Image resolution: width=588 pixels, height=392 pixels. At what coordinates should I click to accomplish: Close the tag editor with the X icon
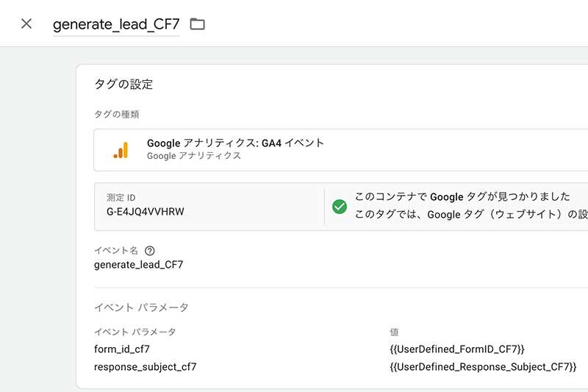click(x=26, y=24)
